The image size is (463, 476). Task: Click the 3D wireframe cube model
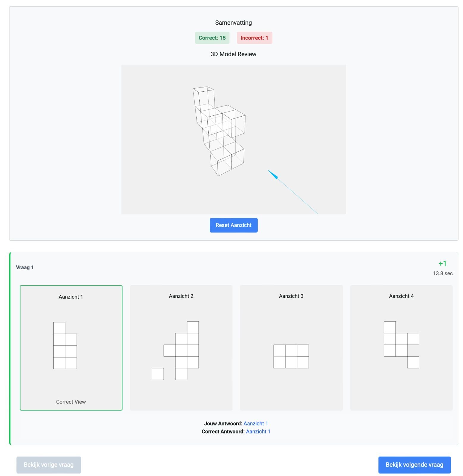click(x=220, y=131)
